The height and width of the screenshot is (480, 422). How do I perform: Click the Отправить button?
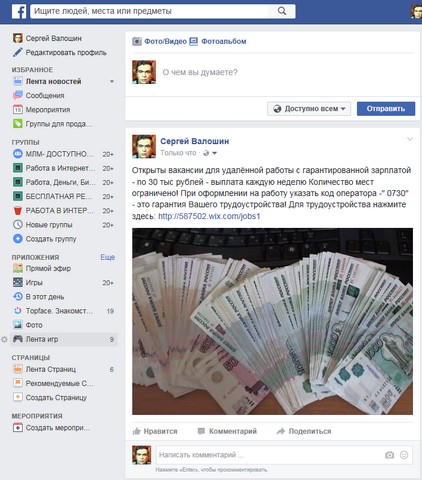tap(386, 109)
